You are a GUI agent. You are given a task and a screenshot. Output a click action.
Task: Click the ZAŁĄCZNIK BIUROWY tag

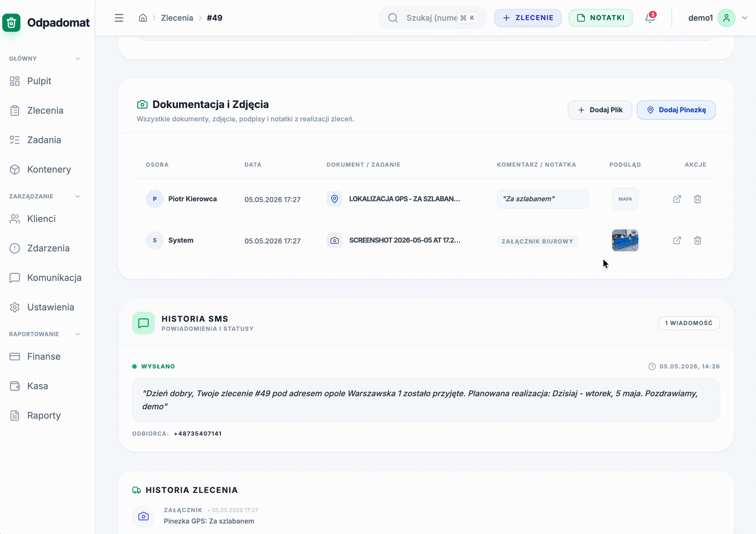pos(537,241)
